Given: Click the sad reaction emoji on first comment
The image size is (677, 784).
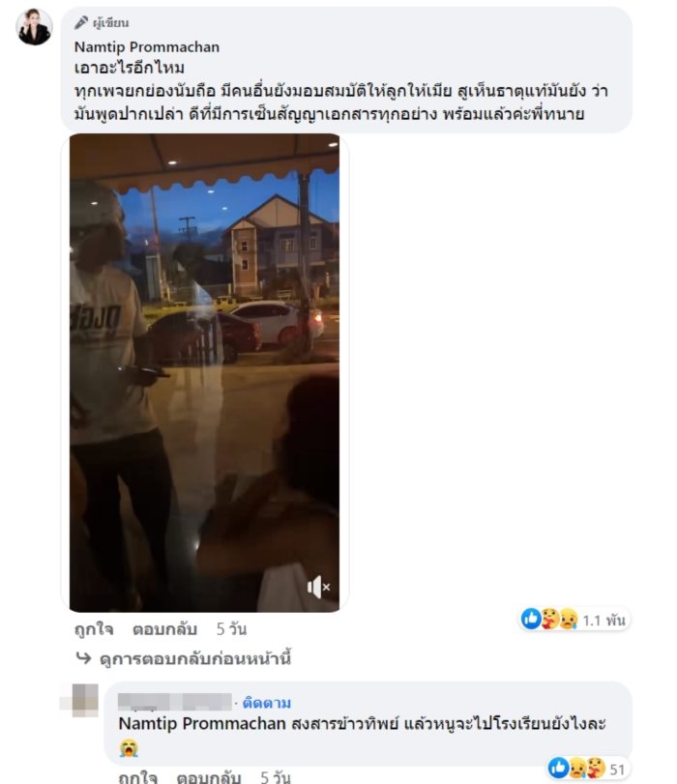Looking at the screenshot, I should 568,619.
